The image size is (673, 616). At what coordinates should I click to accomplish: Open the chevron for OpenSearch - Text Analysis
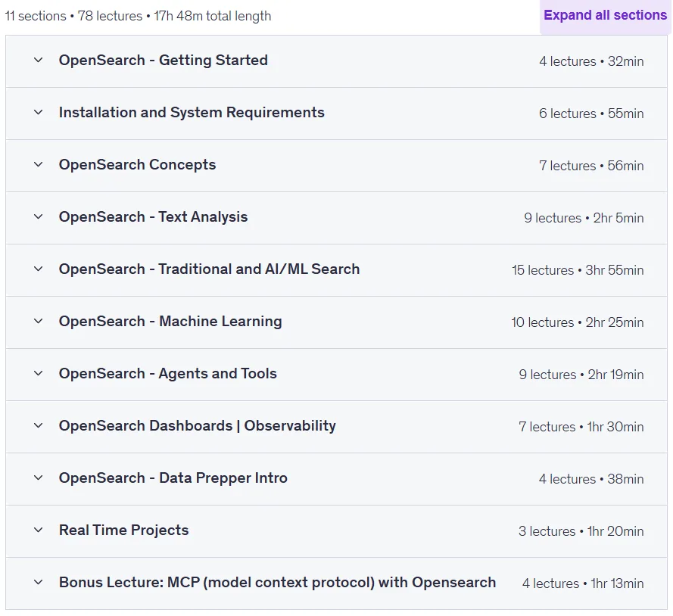pyautogui.click(x=38, y=216)
